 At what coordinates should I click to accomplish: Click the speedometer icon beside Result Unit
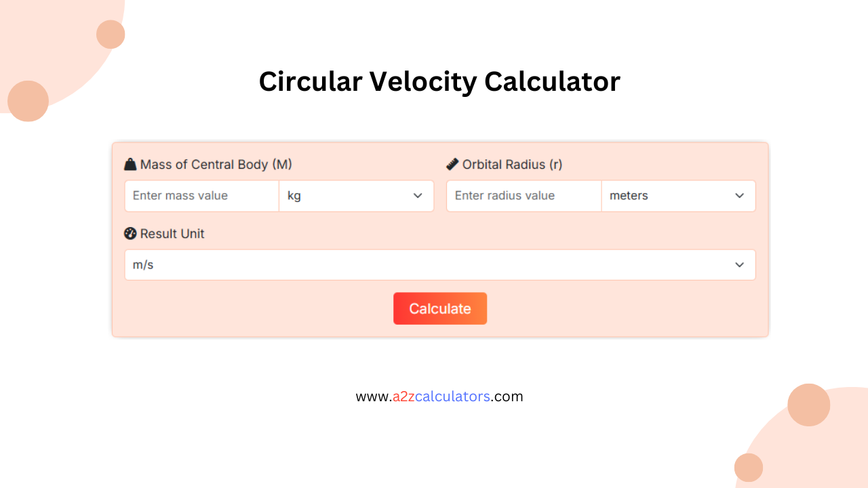tap(129, 233)
